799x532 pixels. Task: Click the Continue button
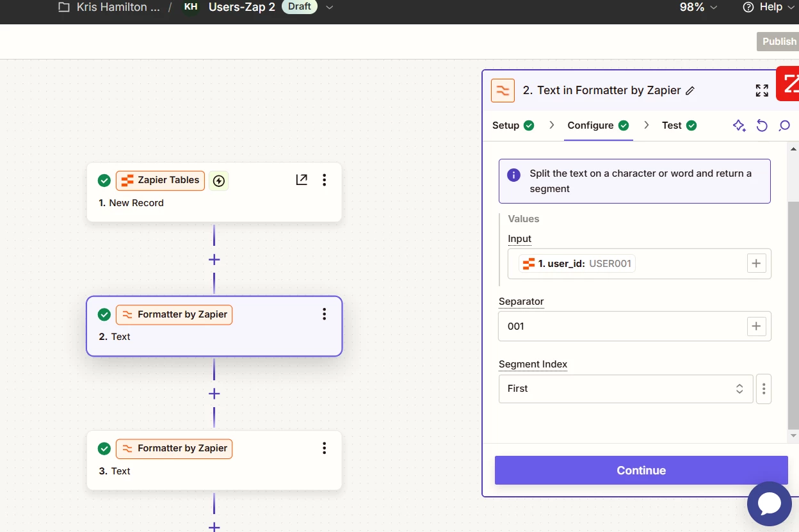point(641,471)
